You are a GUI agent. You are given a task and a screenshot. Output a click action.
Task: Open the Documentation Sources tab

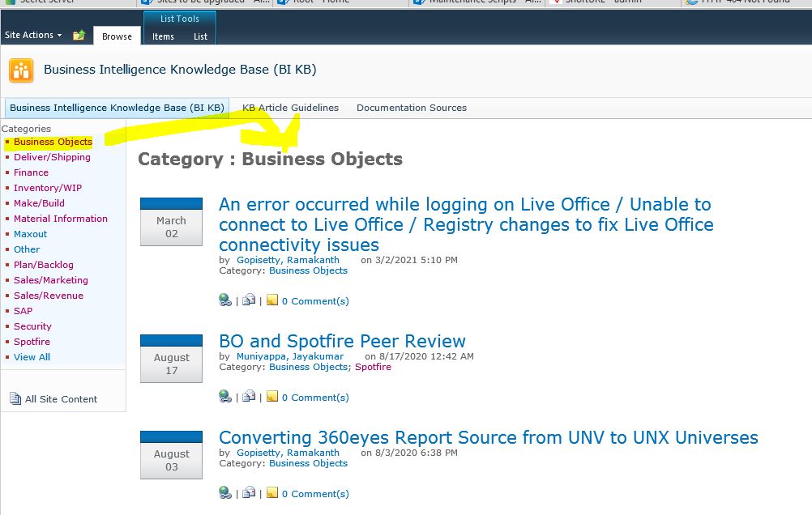(412, 108)
